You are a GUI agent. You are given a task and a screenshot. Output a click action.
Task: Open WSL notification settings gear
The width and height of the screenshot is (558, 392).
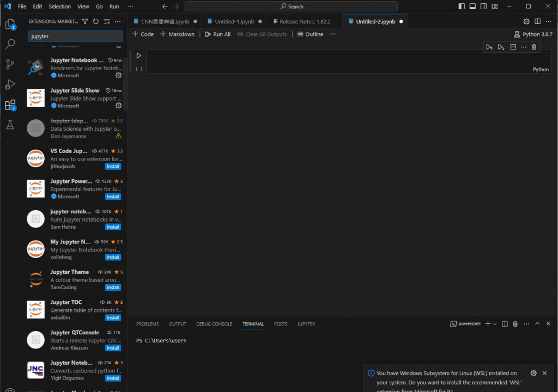point(533,373)
